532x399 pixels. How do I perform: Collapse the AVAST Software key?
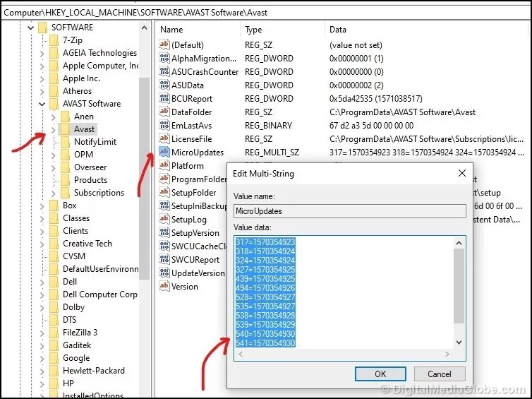coord(42,104)
